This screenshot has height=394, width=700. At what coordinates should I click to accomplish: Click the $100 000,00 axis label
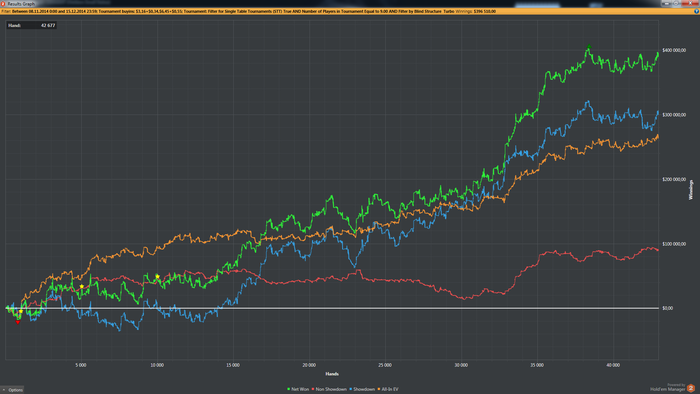coord(674,244)
